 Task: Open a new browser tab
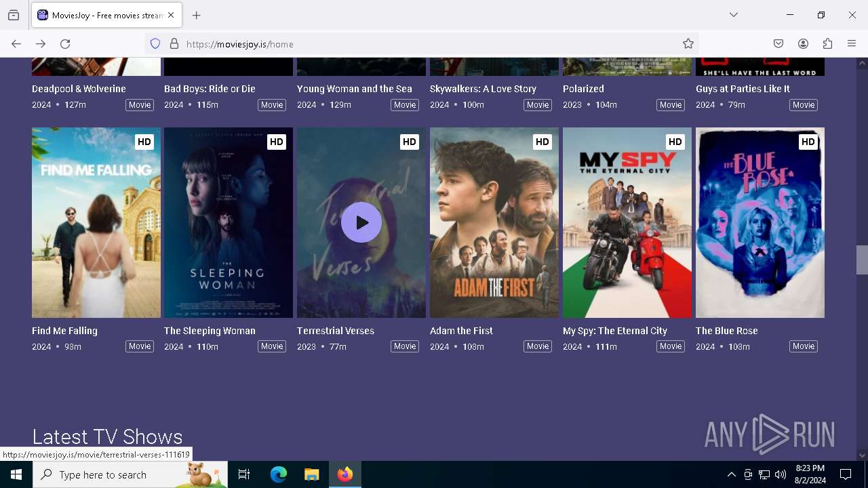(x=197, y=15)
